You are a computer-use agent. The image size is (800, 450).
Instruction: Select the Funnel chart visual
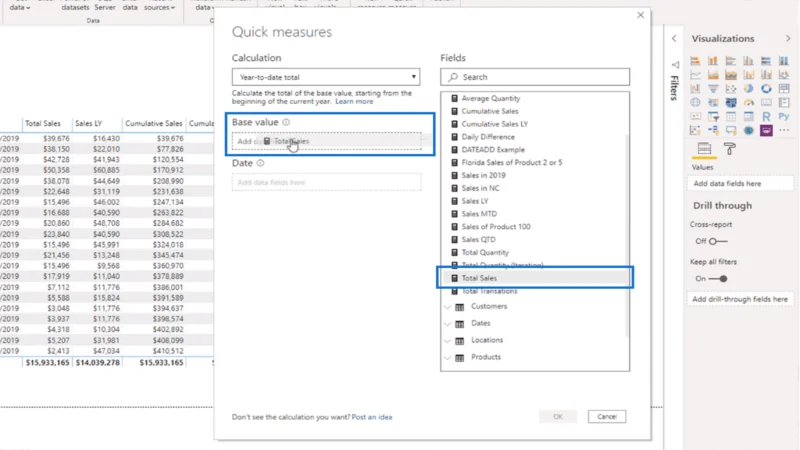713,88
